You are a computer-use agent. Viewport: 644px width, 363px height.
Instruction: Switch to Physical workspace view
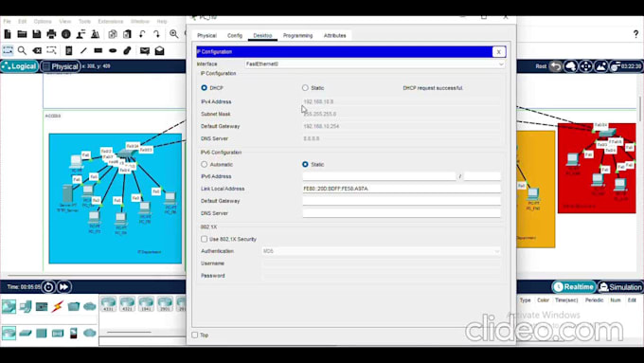point(60,66)
